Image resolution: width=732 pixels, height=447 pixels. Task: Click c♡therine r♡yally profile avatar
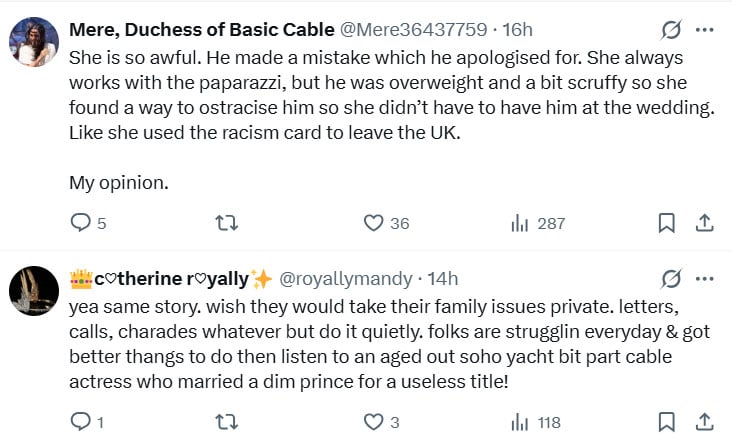(x=33, y=291)
